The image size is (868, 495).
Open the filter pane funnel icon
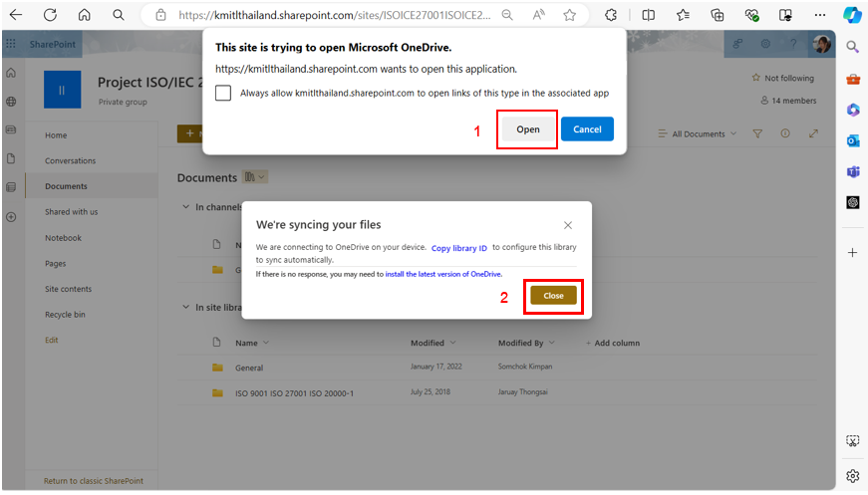[757, 133]
